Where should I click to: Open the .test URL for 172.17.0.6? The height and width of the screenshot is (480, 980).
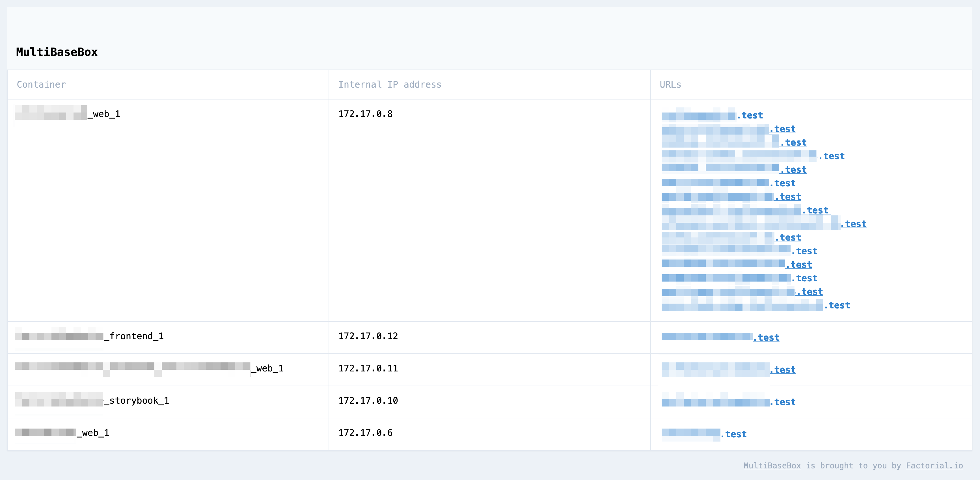click(x=704, y=434)
